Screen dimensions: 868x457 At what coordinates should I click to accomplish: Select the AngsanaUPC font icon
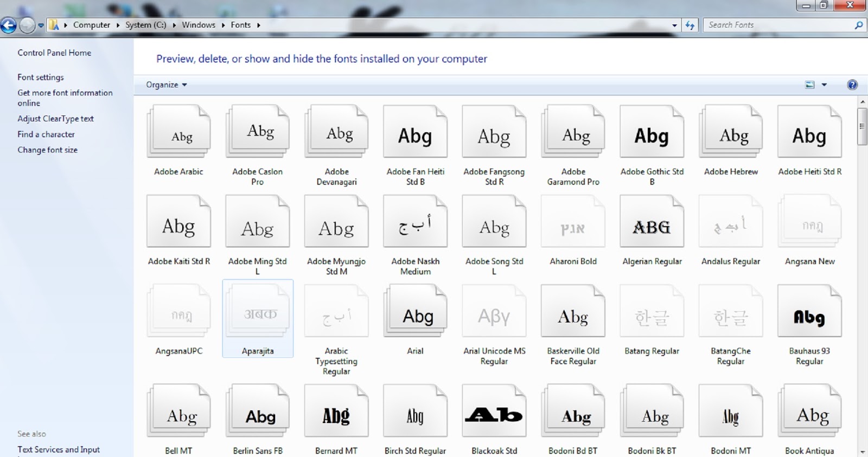178,311
